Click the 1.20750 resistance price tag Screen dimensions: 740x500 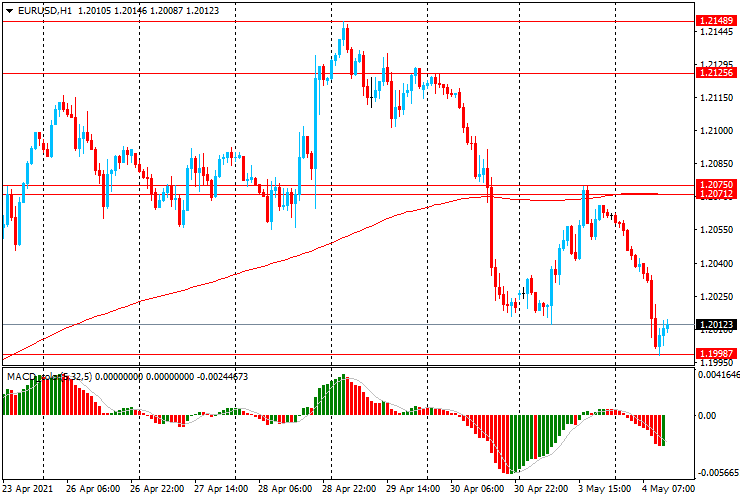(x=717, y=185)
